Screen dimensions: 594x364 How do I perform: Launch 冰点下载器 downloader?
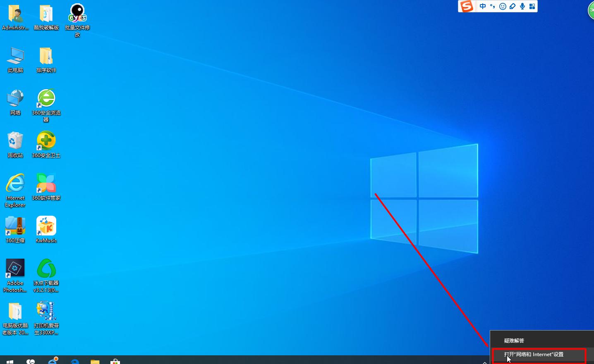pyautogui.click(x=46, y=268)
